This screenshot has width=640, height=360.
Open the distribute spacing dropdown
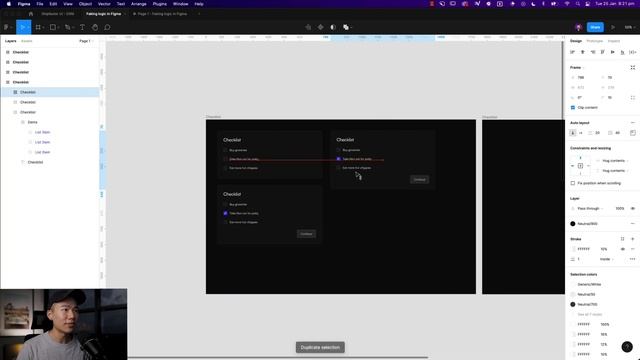[x=633, y=52]
